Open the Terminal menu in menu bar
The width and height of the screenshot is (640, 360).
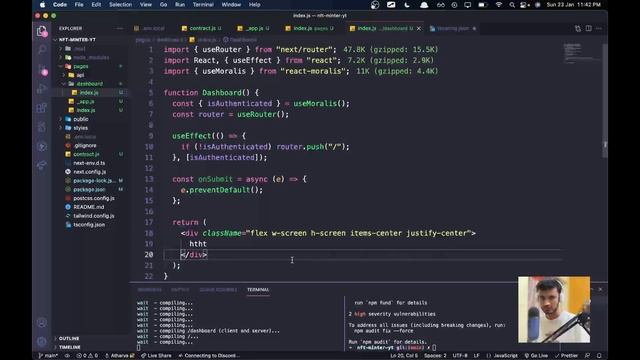coord(203,5)
